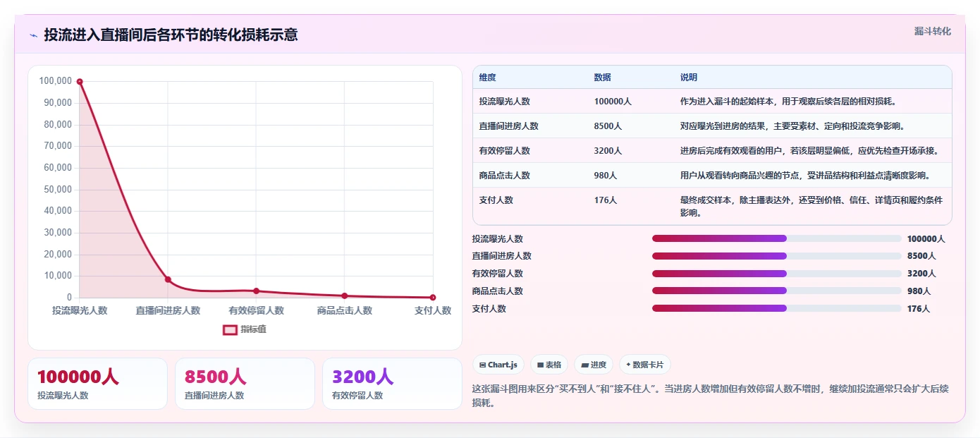
Task: Click the 3200人 value in the table
Action: (x=608, y=151)
